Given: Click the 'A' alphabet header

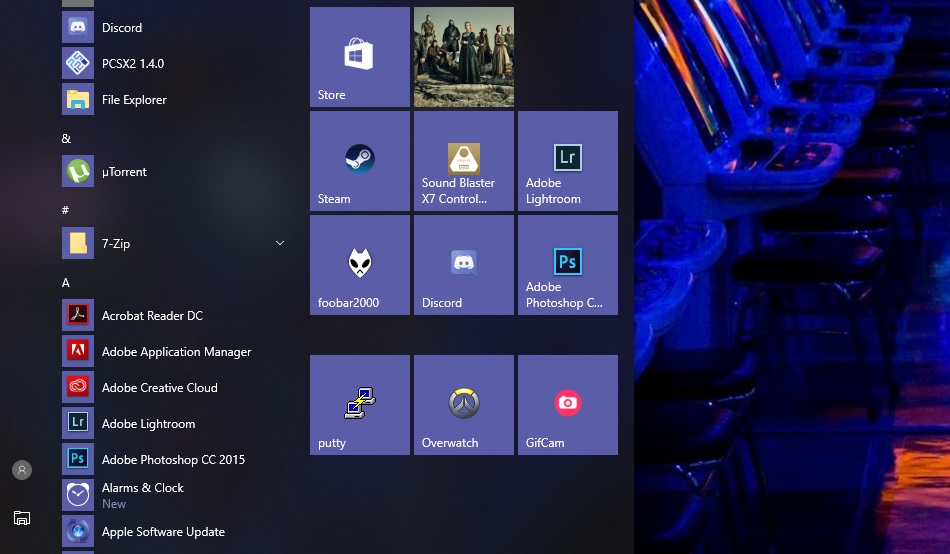Looking at the screenshot, I should coord(65,282).
